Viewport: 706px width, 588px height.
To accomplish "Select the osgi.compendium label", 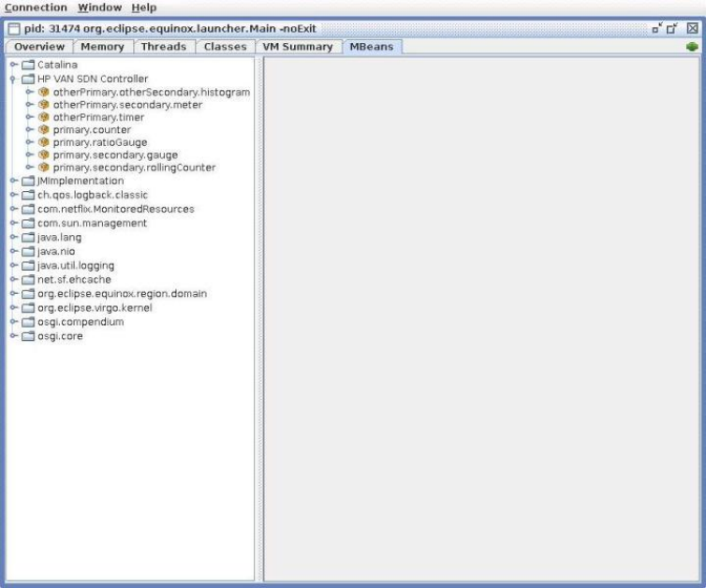I will click(81, 322).
